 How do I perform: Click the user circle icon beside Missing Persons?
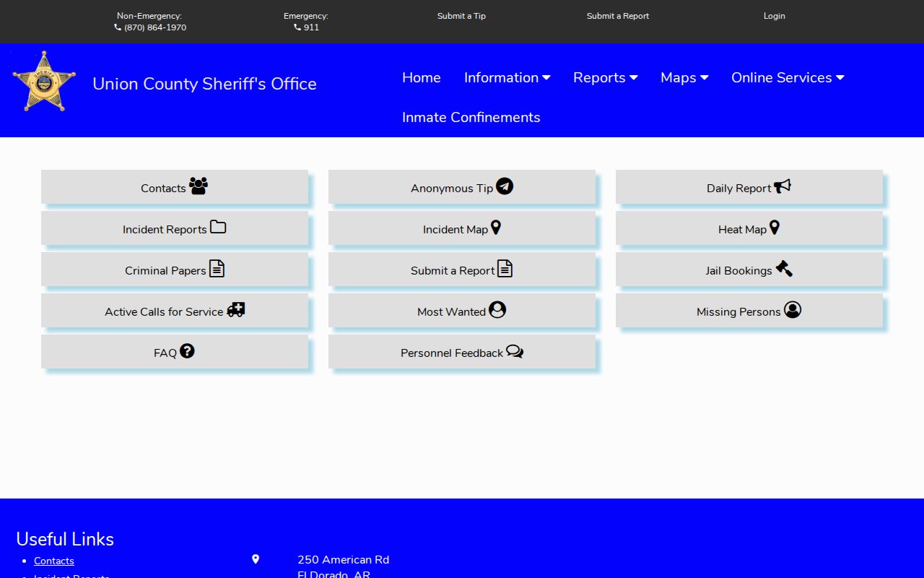pyautogui.click(x=793, y=310)
